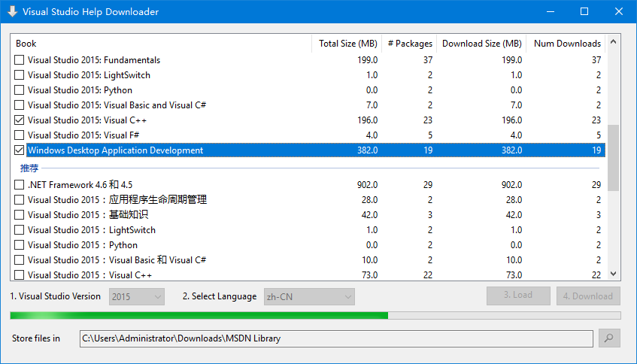Click the green download progress bar
637x364 pixels.
click(315, 315)
